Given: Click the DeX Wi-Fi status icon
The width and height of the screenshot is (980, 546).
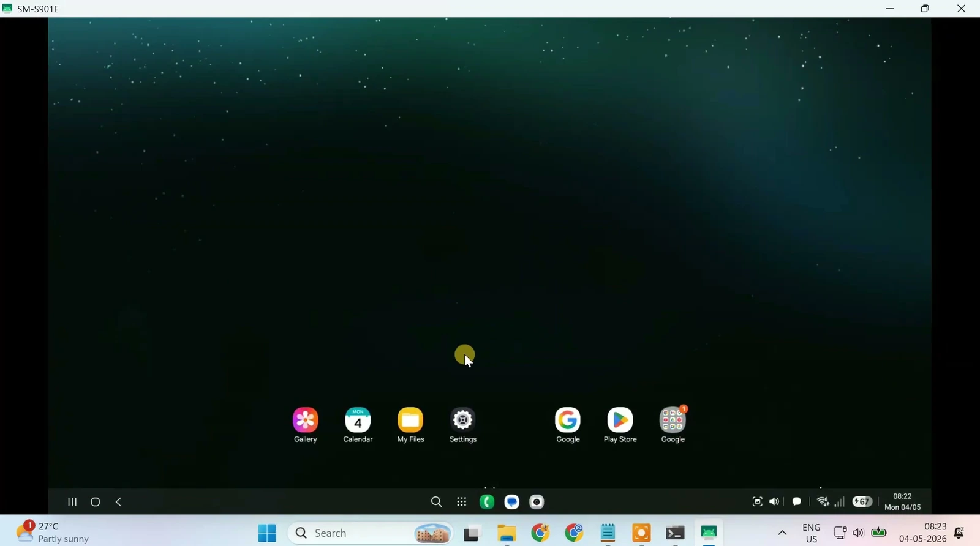Looking at the screenshot, I should (823, 502).
